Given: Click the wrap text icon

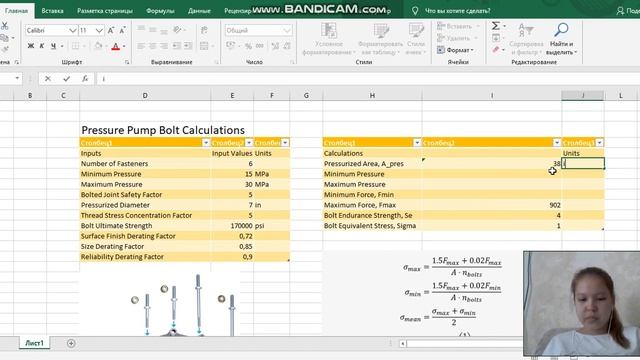Looking at the screenshot, I should pos(204,30).
